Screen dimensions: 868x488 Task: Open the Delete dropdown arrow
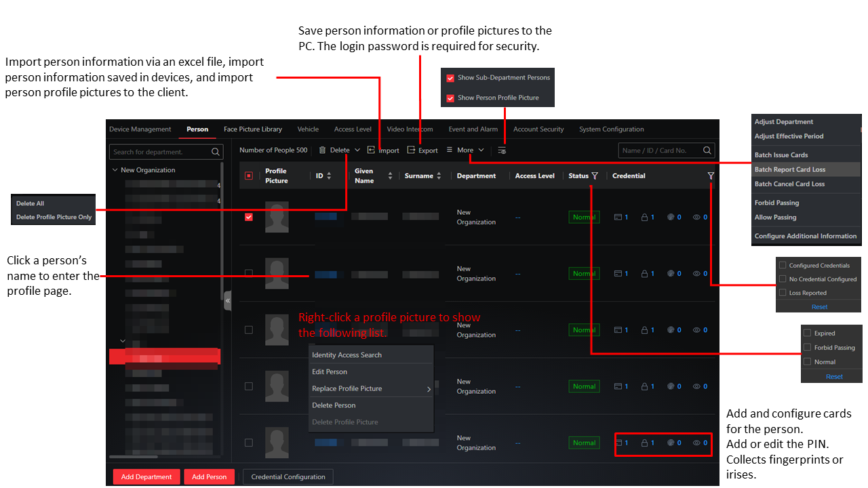point(357,150)
